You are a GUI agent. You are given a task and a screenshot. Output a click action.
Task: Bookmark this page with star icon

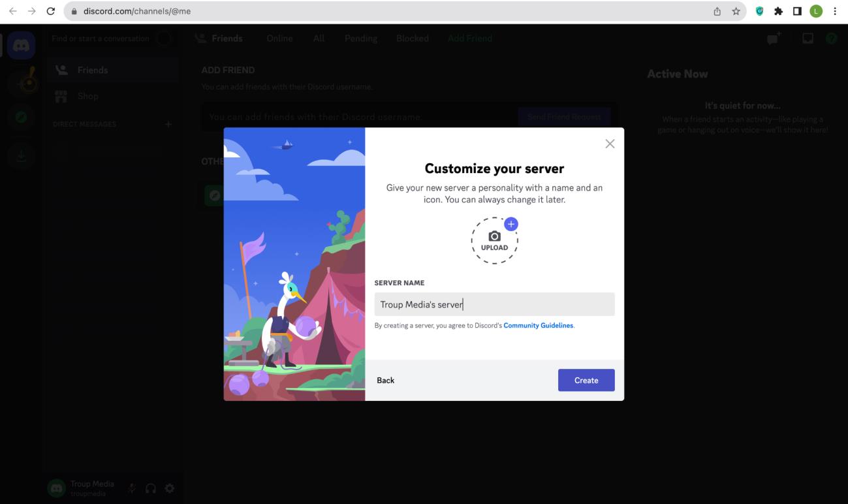pos(736,11)
